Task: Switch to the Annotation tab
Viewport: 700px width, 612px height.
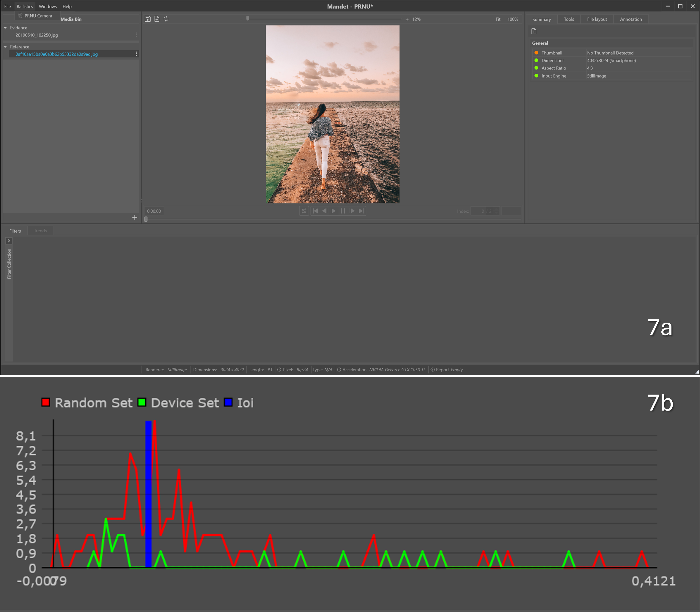Action: pyautogui.click(x=631, y=20)
